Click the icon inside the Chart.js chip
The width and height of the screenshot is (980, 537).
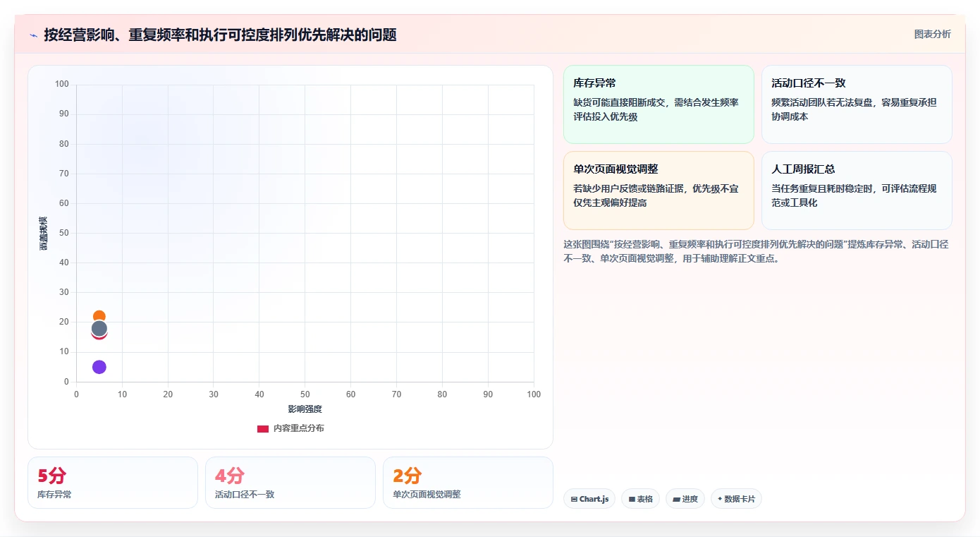(574, 499)
